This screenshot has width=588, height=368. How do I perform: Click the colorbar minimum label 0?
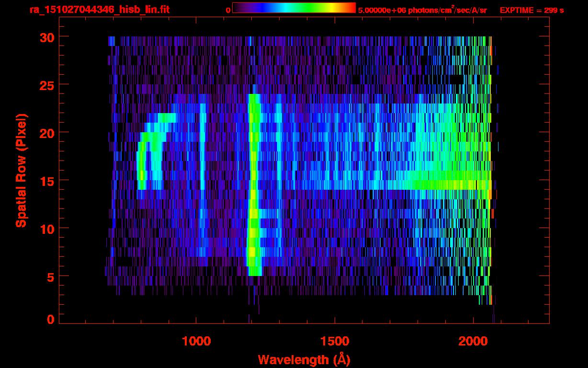(x=228, y=10)
